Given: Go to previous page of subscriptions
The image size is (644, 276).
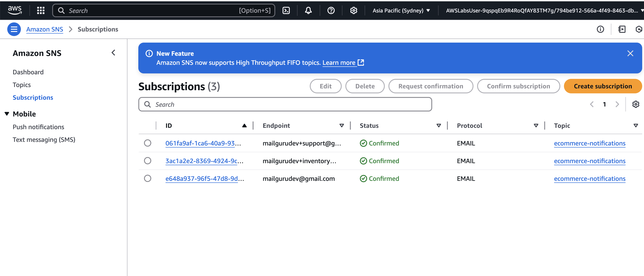Looking at the screenshot, I should (x=591, y=104).
